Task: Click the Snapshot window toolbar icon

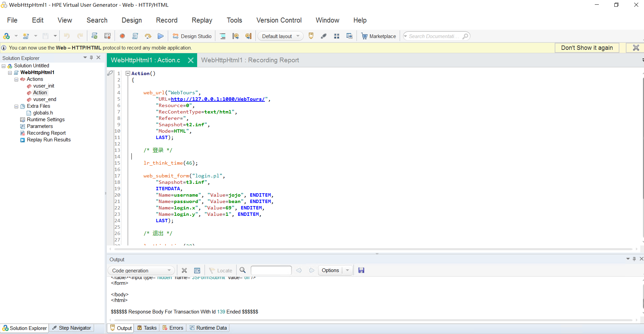Action: (x=349, y=36)
